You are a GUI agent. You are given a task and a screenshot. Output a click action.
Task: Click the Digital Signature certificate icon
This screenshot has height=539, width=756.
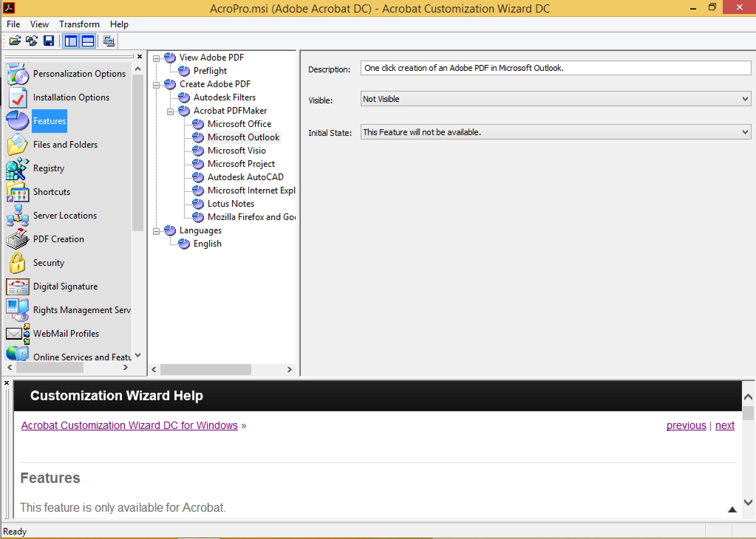[x=17, y=286]
